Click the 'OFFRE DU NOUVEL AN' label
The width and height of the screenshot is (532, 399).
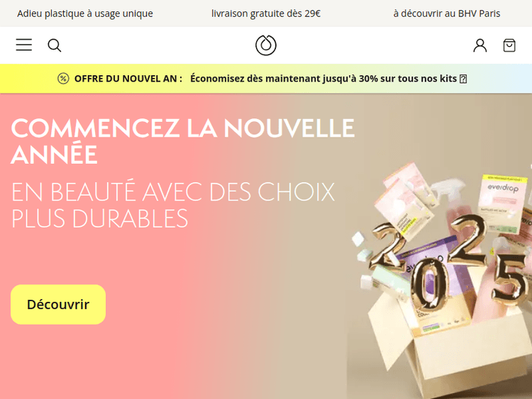pyautogui.click(x=128, y=79)
